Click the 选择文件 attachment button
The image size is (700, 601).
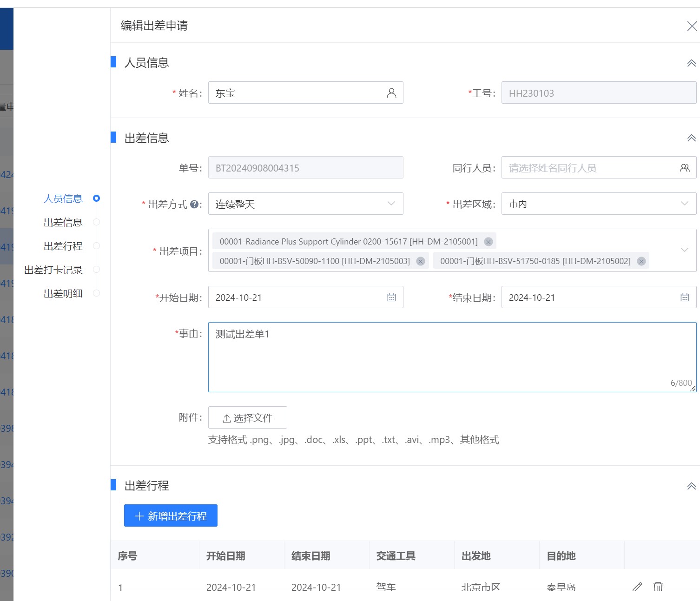[x=247, y=417]
